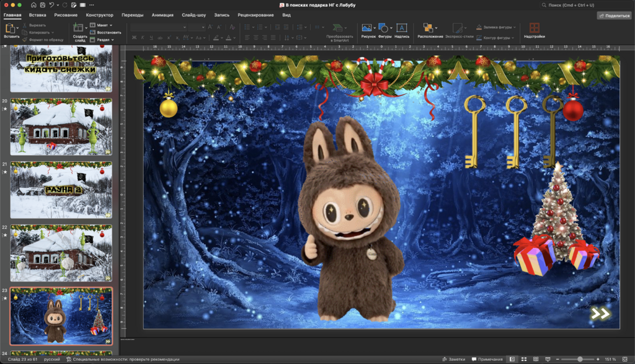Screen dimensions: 635x364
Task: Toggle underline Ч formatting
Action: click(151, 38)
